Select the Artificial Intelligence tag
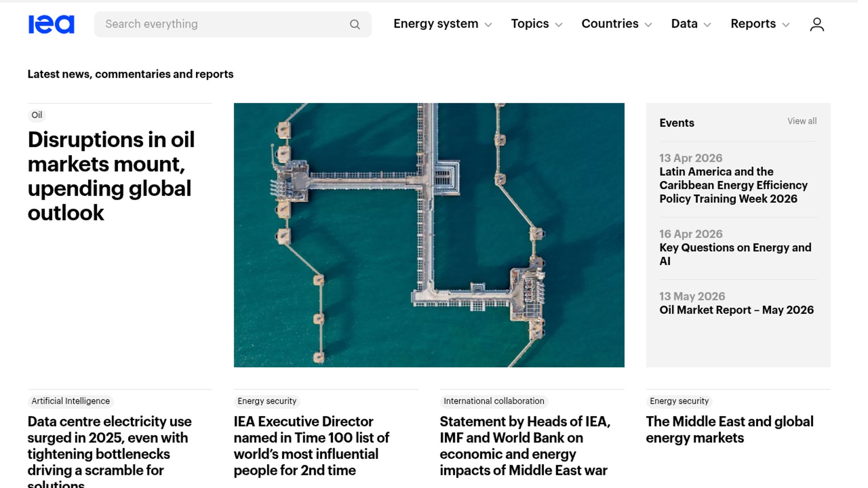 click(x=71, y=401)
